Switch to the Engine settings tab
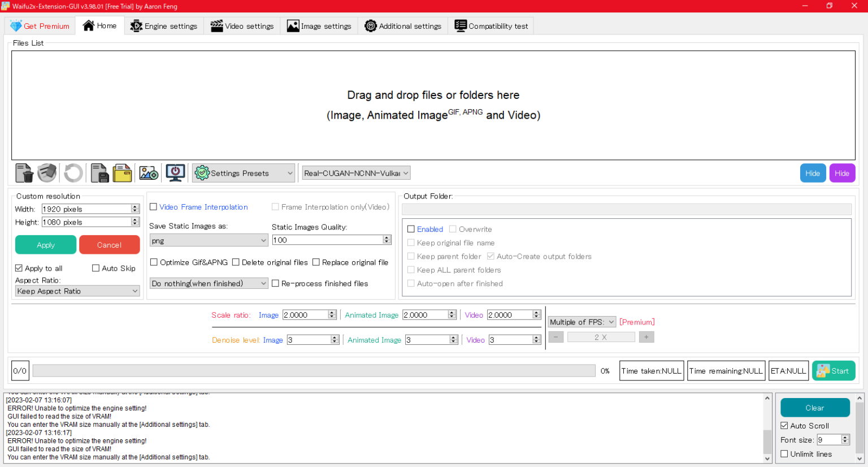Image resolution: width=868 pixels, height=467 pixels. pos(164,26)
